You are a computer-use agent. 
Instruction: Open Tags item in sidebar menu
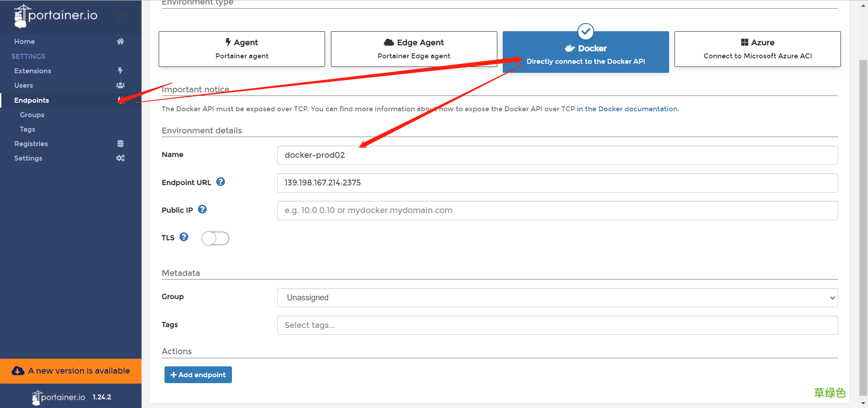[x=28, y=129]
